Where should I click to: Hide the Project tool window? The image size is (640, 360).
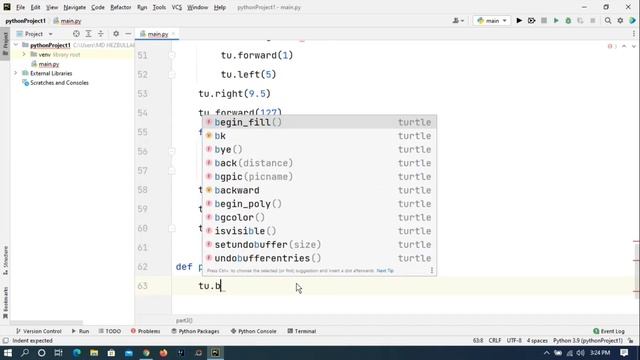pos(128,34)
